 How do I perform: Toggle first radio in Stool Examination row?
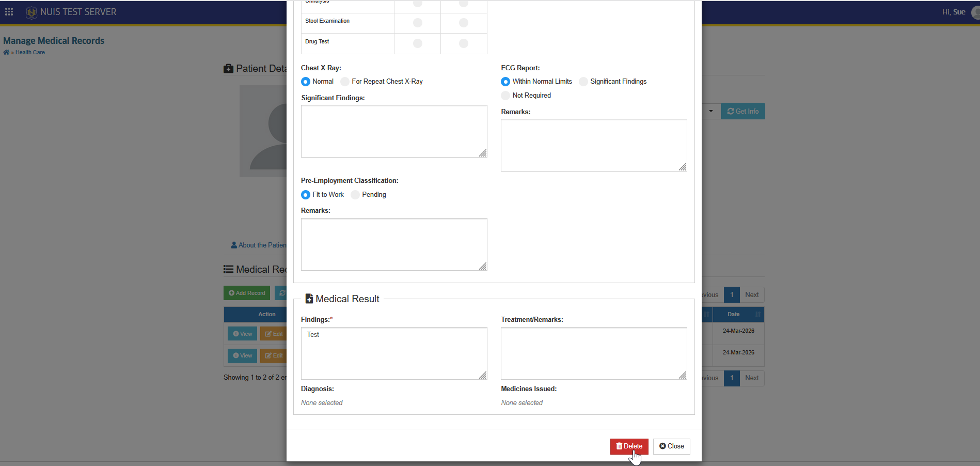click(x=418, y=23)
